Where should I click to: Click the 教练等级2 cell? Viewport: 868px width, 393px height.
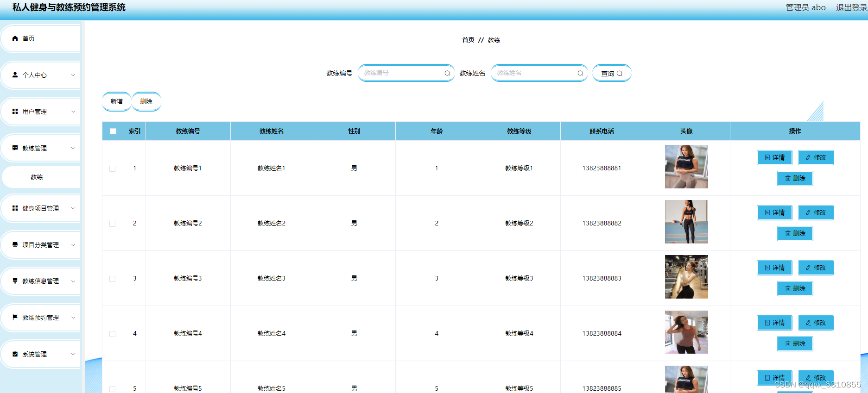coord(519,223)
